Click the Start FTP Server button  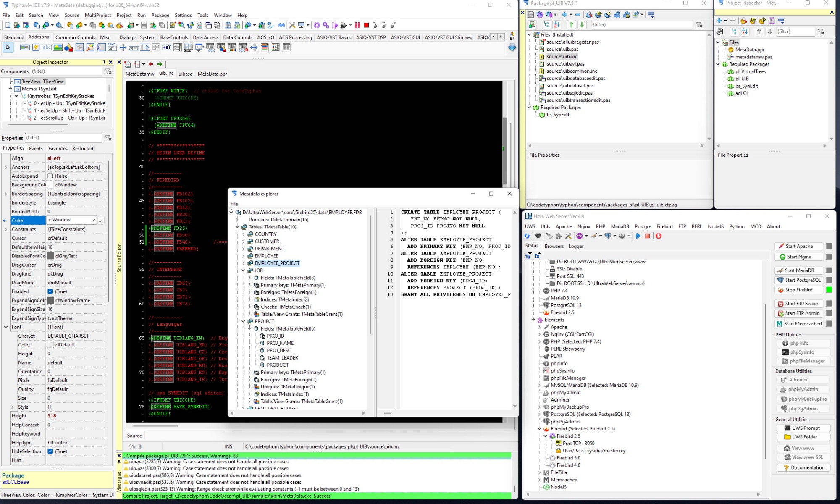799,304
